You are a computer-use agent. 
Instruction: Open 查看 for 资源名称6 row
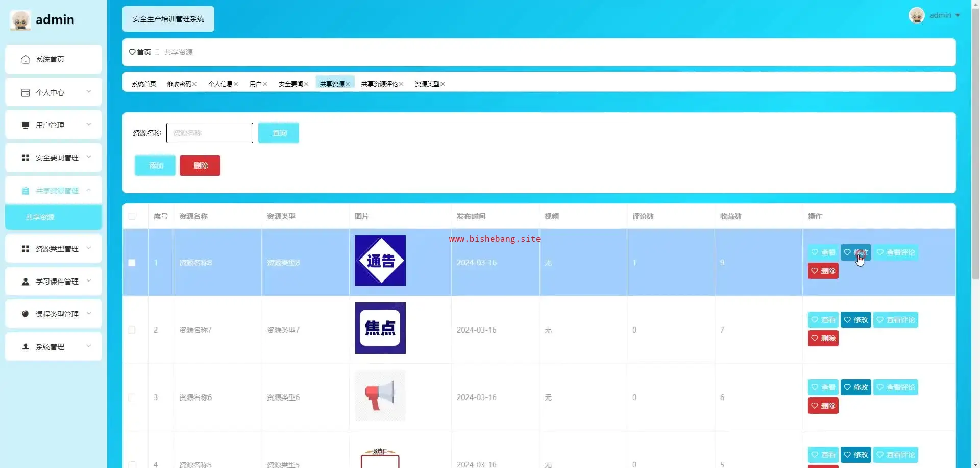pyautogui.click(x=823, y=387)
